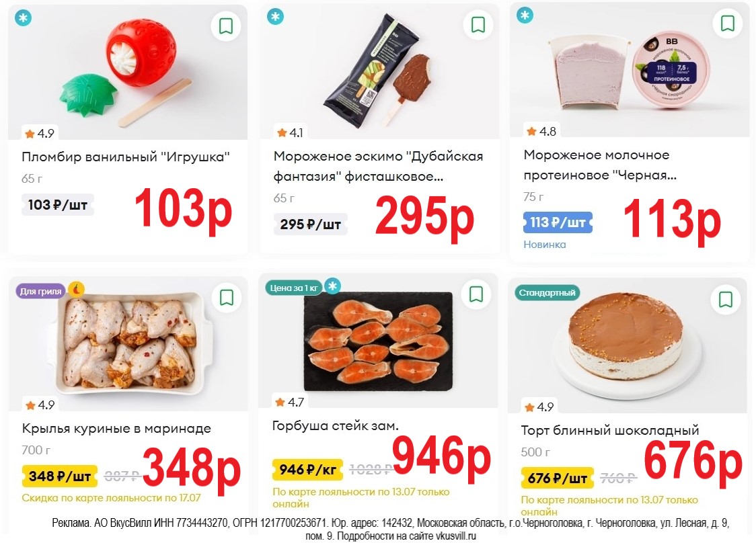Click the snowflake icon on the протеиновое мороженое card
The image size is (756, 543).
(525, 15)
